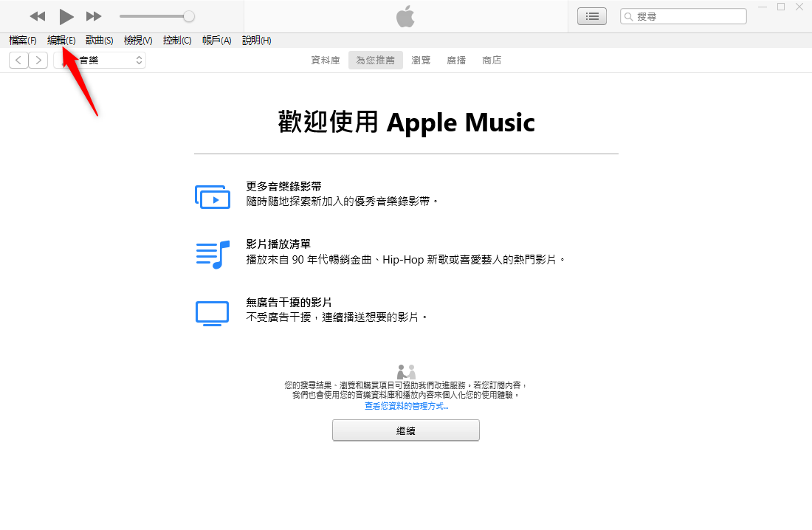Close the iTunes window

point(799,7)
